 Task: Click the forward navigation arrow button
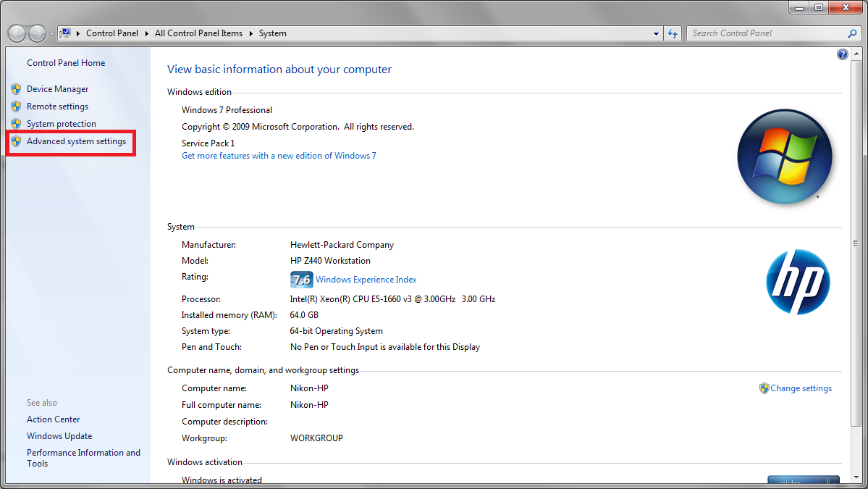pos(37,33)
